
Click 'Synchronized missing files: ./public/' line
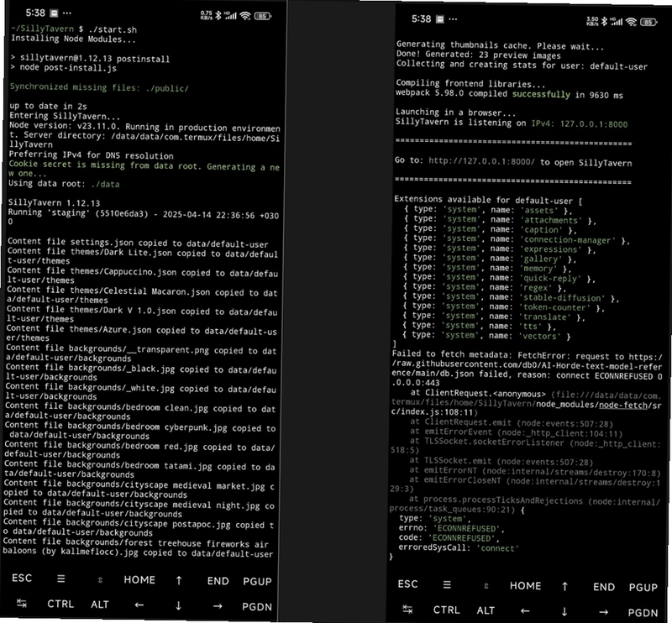pyautogui.click(x=99, y=87)
